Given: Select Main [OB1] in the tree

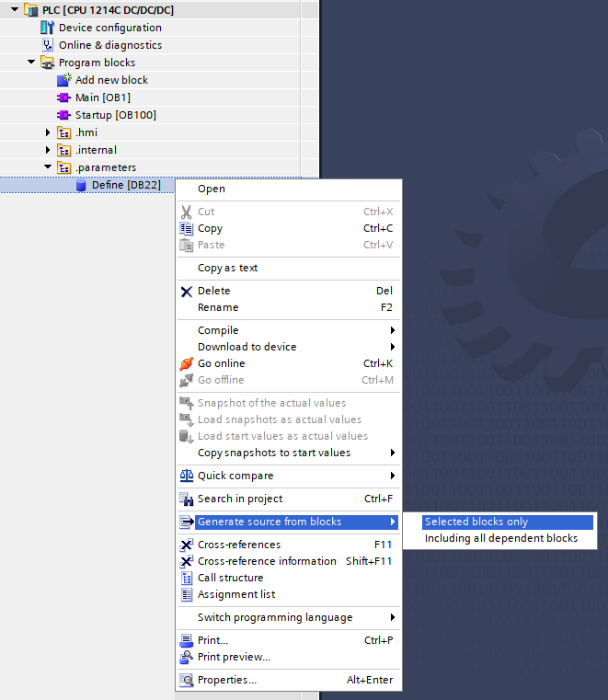Looking at the screenshot, I should (x=103, y=98).
